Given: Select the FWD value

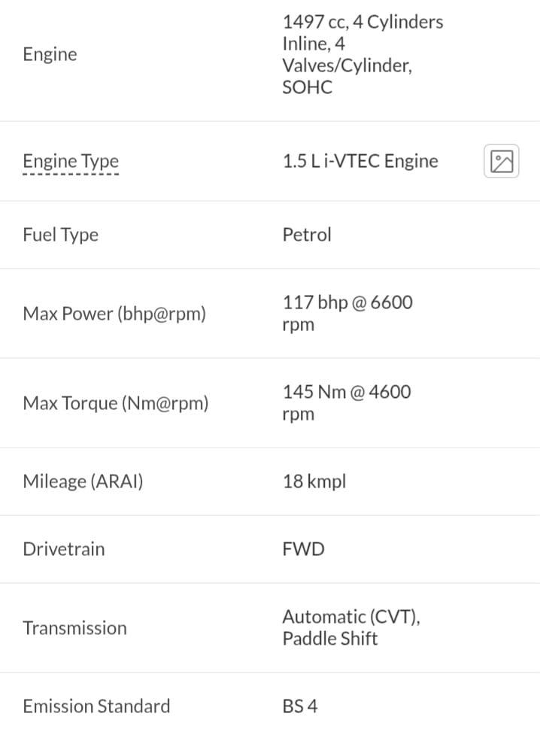Looking at the screenshot, I should 303,549.
